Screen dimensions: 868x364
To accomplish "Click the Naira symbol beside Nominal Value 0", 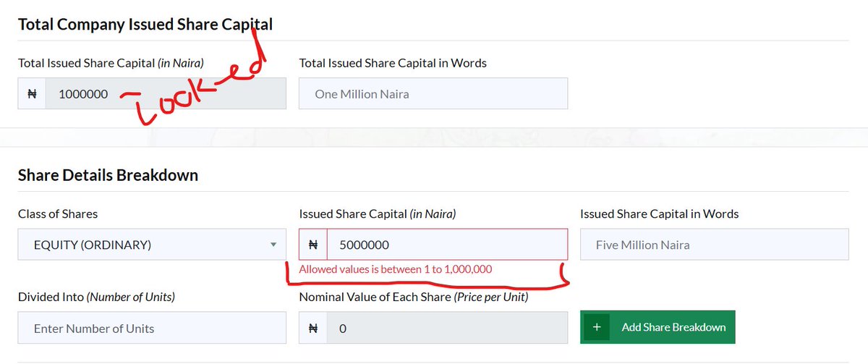I will point(313,328).
